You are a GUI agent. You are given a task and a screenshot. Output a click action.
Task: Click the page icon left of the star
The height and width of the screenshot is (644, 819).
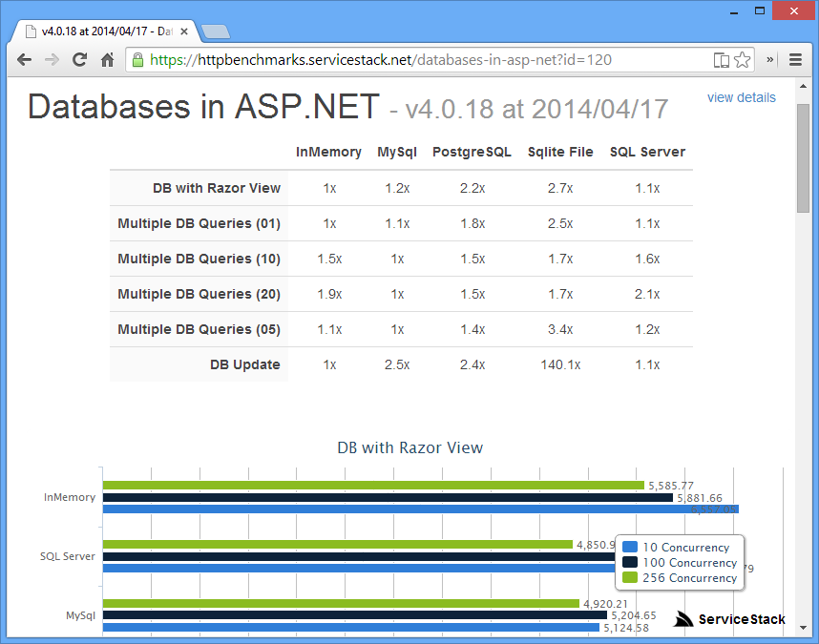coord(722,60)
